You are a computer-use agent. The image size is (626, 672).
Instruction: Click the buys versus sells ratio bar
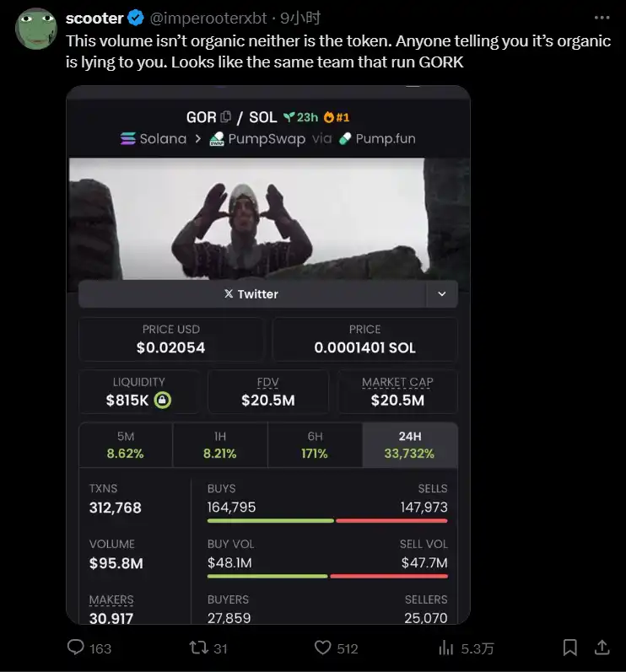[327, 520]
